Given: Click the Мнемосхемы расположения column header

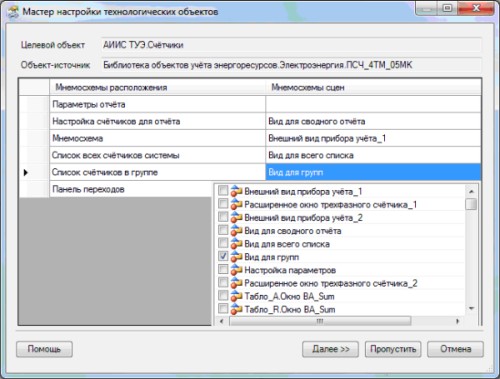Looking at the screenshot, I should pyautogui.click(x=158, y=87).
